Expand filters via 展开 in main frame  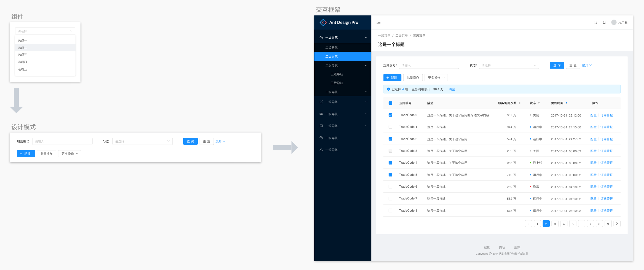click(587, 65)
